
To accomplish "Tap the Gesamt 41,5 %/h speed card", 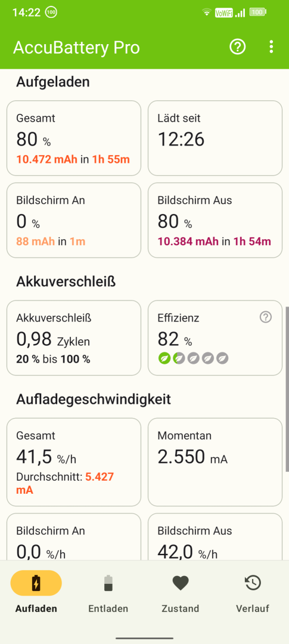I will tap(74, 462).
